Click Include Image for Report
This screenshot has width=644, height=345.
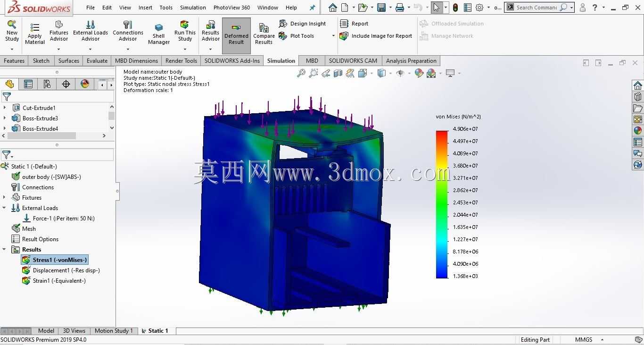[x=376, y=36]
